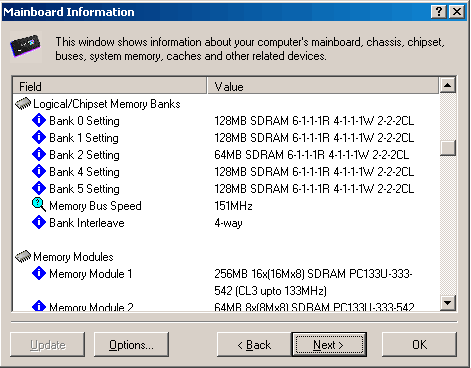Select the Bank 5 Setting row
Screen dimensions: 471x368
click(226, 188)
